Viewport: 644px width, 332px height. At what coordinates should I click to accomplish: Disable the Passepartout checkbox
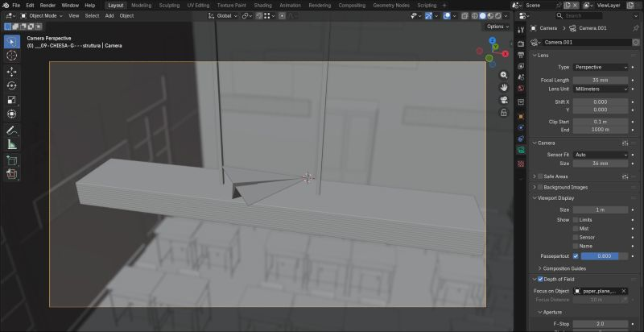click(x=576, y=256)
